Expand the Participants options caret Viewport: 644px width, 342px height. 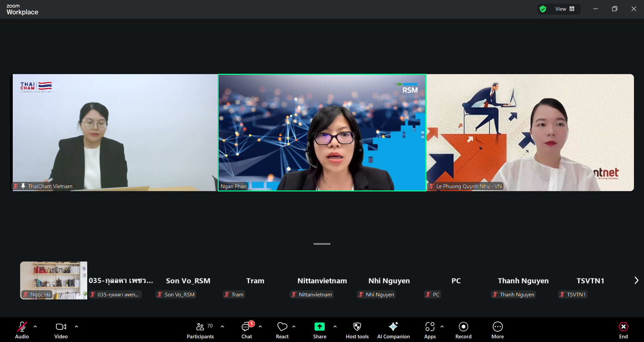tap(222, 326)
